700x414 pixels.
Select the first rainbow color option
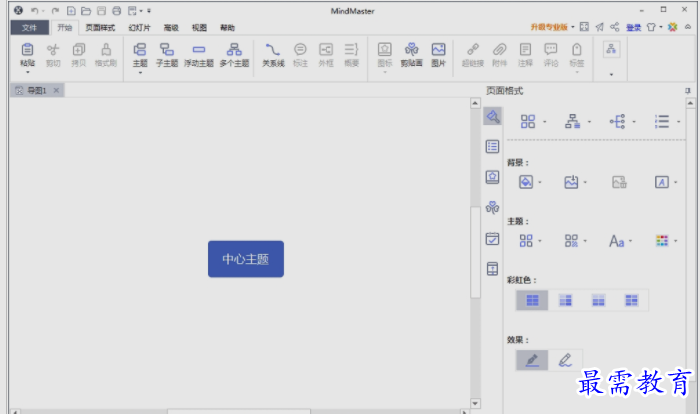click(532, 300)
